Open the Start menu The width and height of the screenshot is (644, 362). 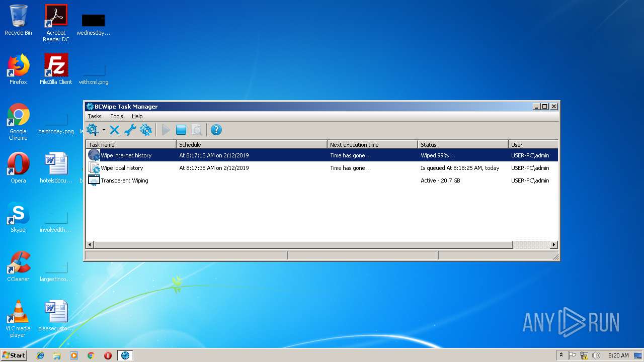click(x=14, y=355)
